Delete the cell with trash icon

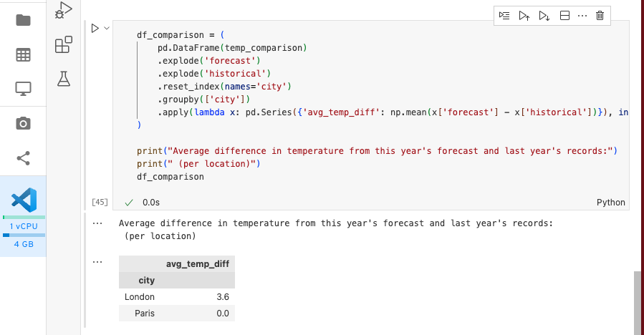click(600, 15)
